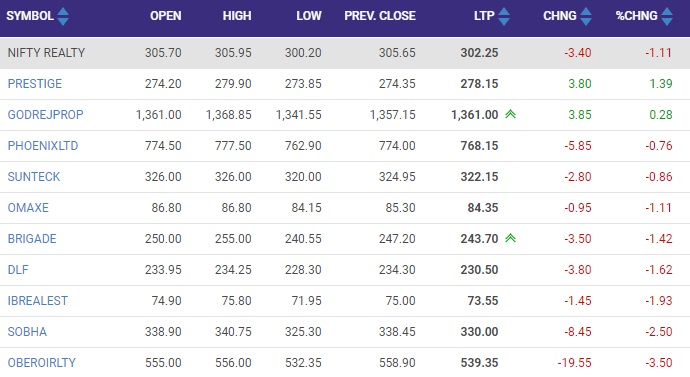The image size is (690, 377).
Task: Sort table by CHNG column arrows
Action: (586, 16)
